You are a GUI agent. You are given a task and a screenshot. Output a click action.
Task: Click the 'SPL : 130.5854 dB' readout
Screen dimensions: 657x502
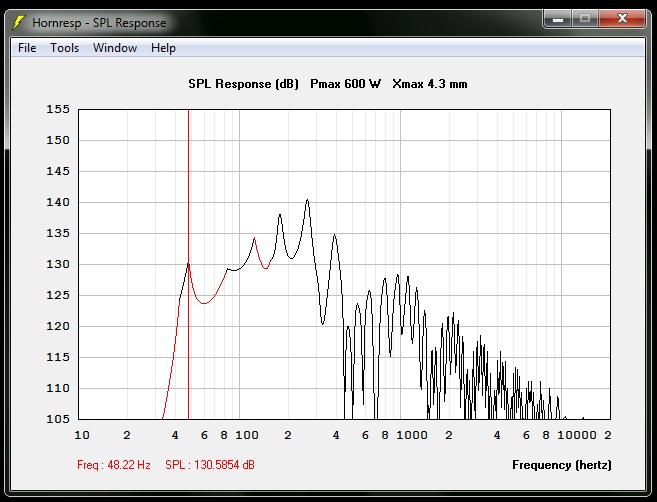point(210,465)
